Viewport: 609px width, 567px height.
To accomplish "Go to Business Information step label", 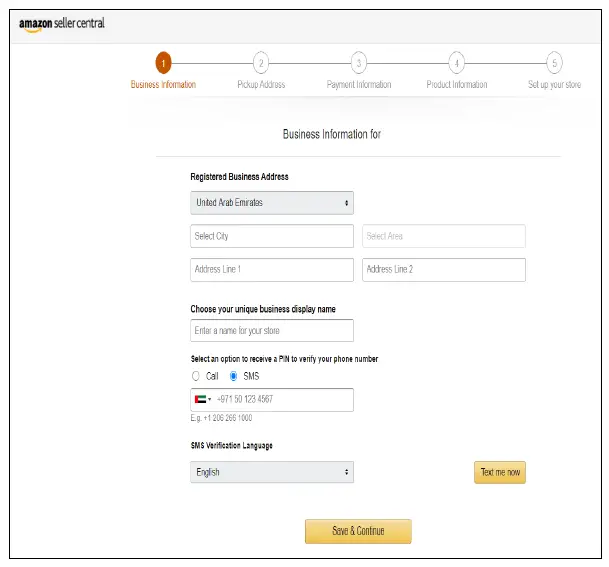I will tap(163, 85).
